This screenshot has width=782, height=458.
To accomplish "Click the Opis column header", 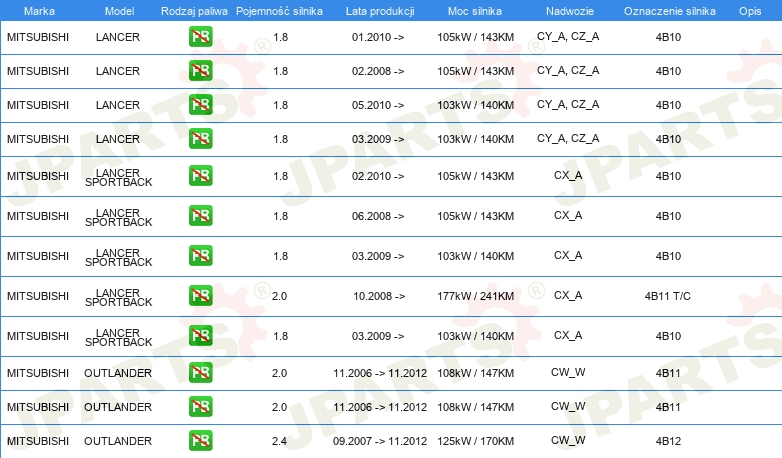I will click(750, 11).
